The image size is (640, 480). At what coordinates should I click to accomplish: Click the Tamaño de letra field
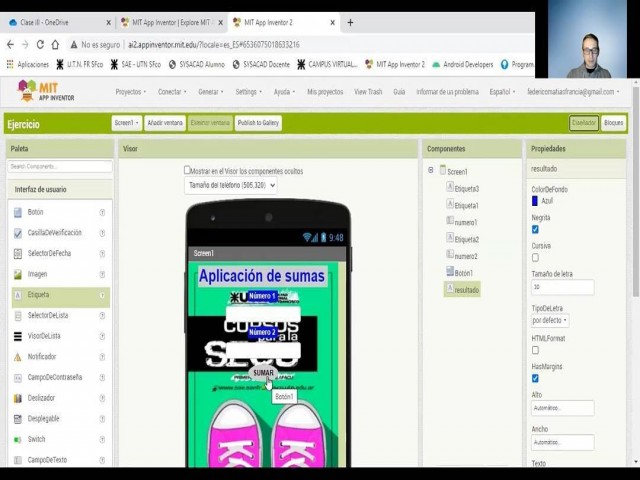point(562,287)
